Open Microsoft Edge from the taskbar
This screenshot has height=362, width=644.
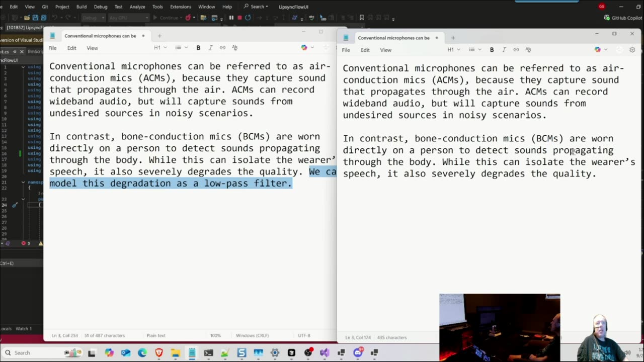coord(142,353)
